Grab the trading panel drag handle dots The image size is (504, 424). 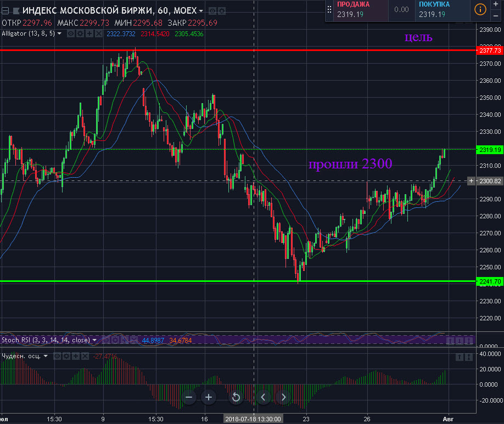(x=329, y=10)
